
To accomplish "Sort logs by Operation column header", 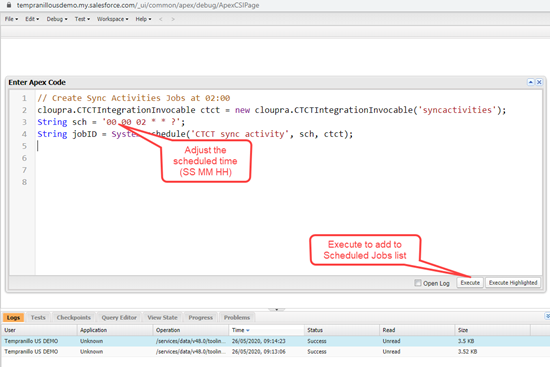I will click(x=191, y=330).
